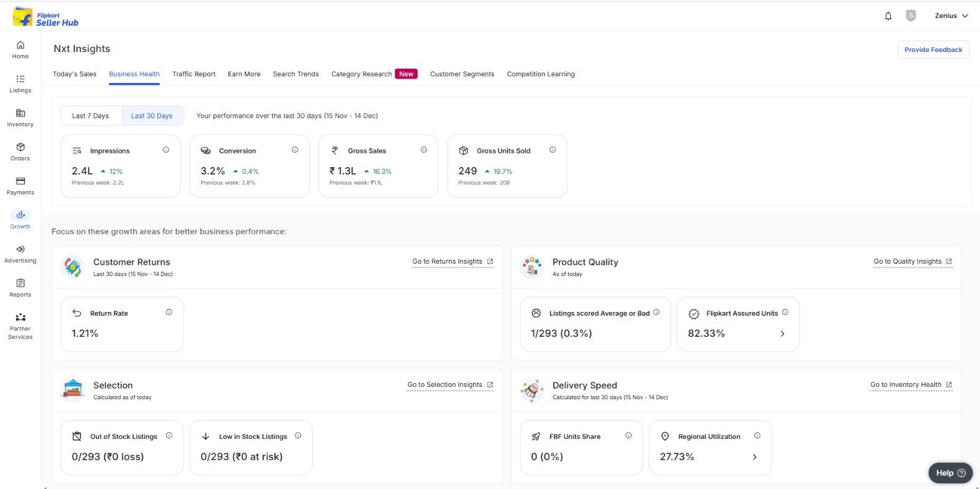Select the Advertising megaphone icon
This screenshot has height=489, width=980.
tap(20, 249)
